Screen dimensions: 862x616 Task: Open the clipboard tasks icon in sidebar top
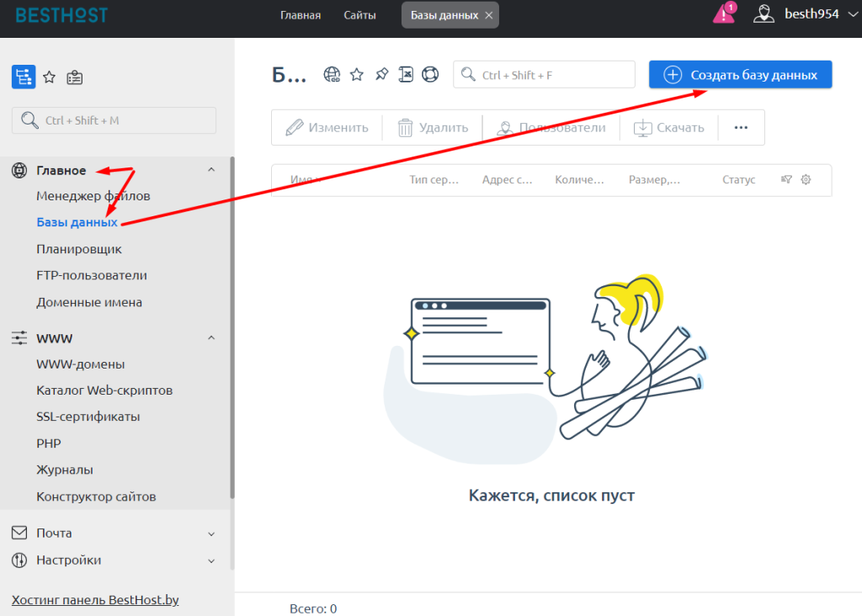(74, 76)
